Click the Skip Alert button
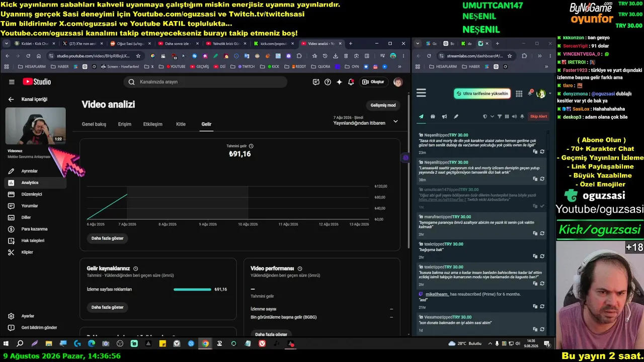This screenshot has height=362, width=644. (x=538, y=117)
